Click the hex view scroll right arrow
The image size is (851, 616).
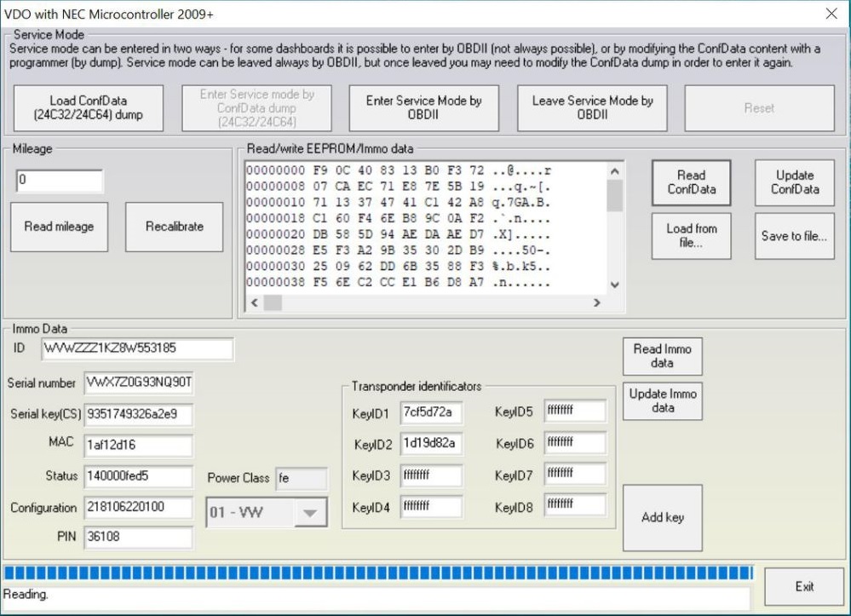(596, 303)
